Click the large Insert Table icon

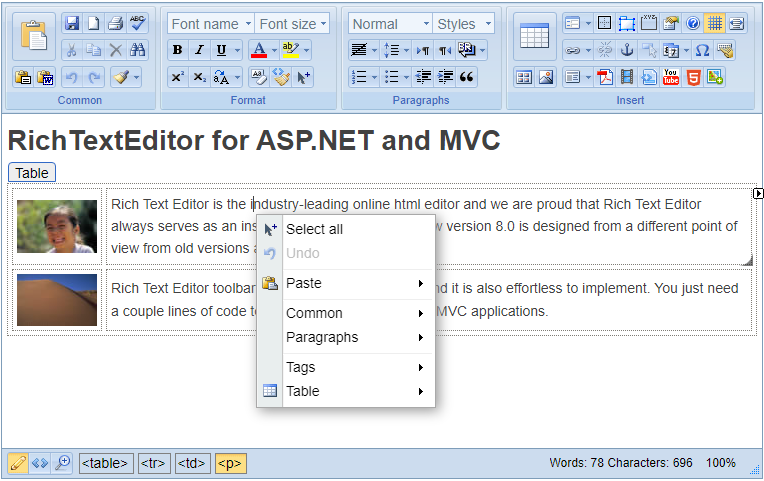point(535,37)
